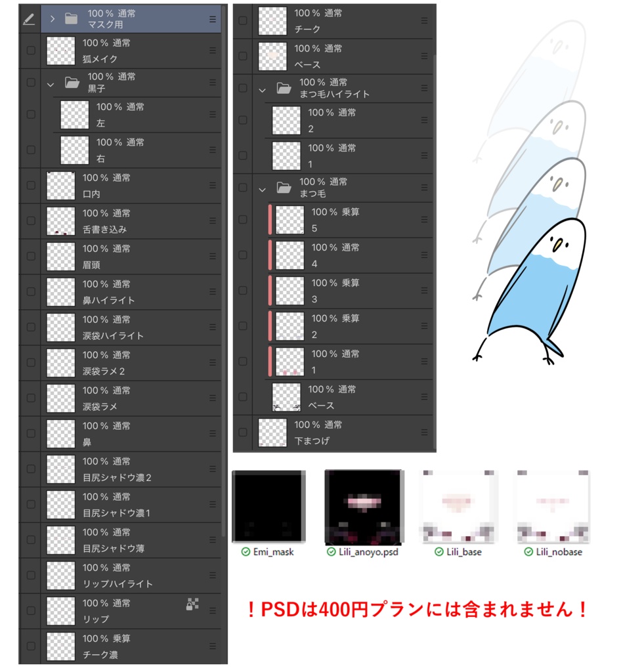The width and height of the screenshot is (621, 672).
Task: Click the lock transparency icon on リップ layer
Action: tap(192, 604)
